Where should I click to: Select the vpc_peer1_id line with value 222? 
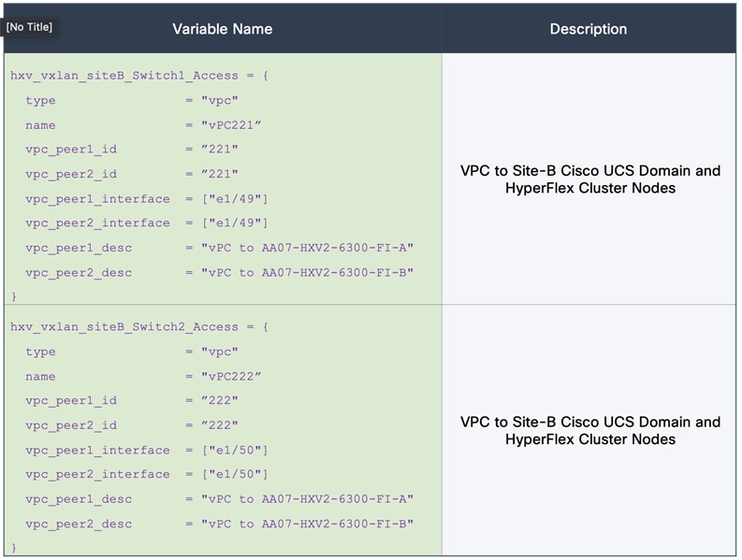tap(132, 401)
